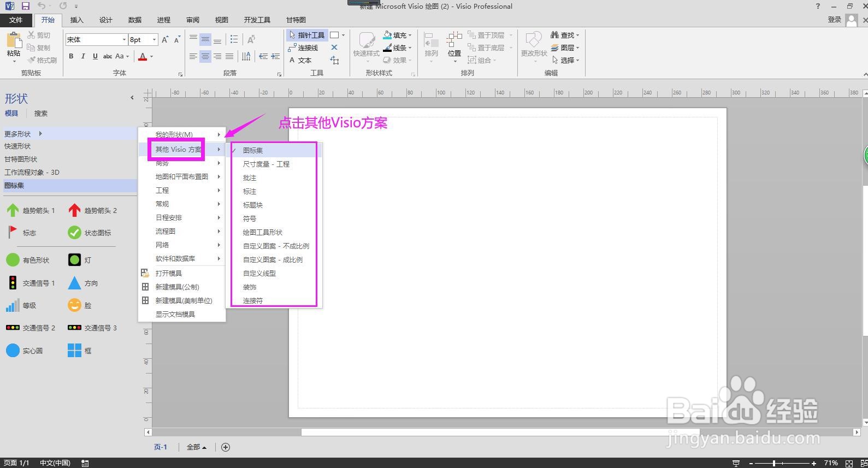Screen dimensions: 868x468
Task: Expand the 更多形状 arrow in shapes pane
Action: tap(40, 133)
